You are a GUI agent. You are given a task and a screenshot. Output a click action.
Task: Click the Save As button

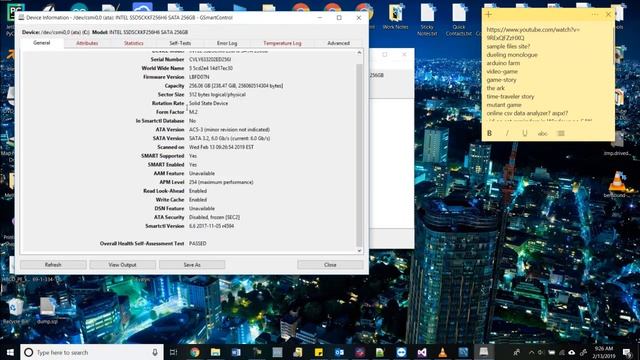click(x=192, y=265)
